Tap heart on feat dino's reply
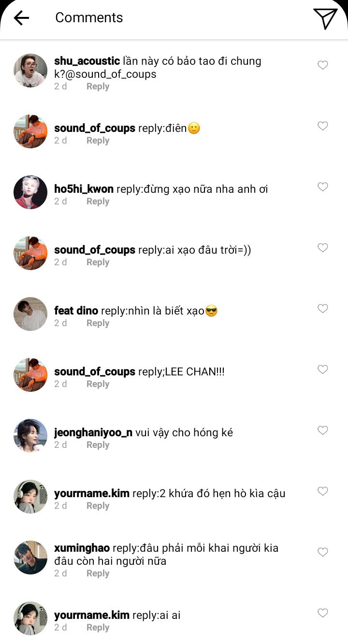Image resolution: width=348 pixels, height=644 pixels. pyautogui.click(x=323, y=309)
